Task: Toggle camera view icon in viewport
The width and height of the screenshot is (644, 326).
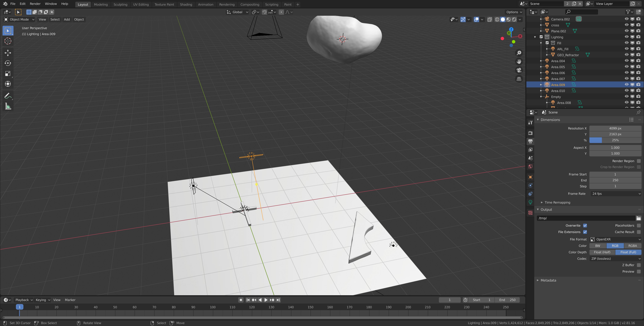Action: tap(519, 70)
